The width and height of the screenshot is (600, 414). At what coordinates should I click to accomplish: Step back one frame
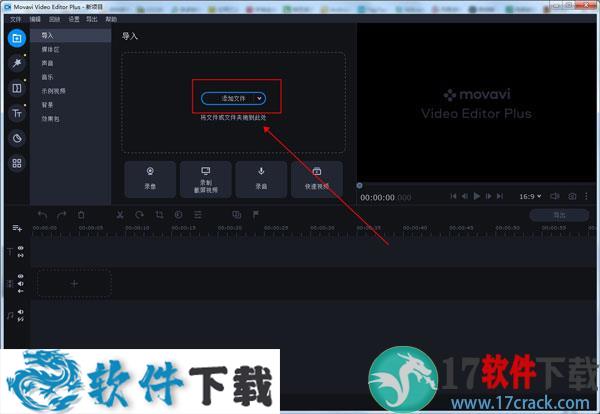pyautogui.click(x=465, y=196)
